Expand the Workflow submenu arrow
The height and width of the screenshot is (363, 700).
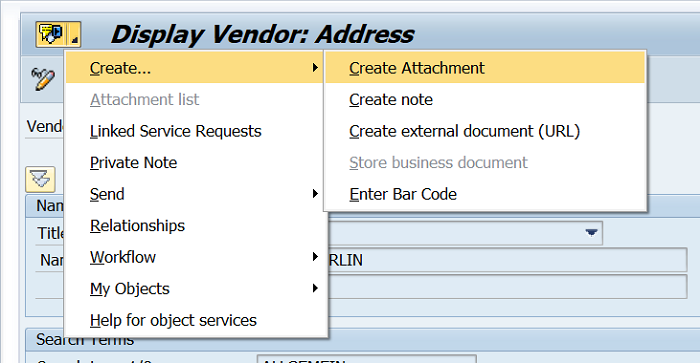315,256
